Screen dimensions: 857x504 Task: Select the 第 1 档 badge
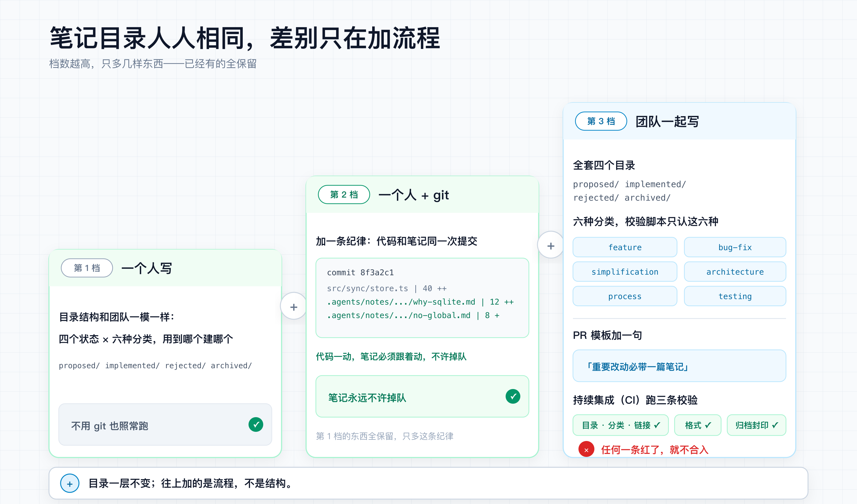87,268
